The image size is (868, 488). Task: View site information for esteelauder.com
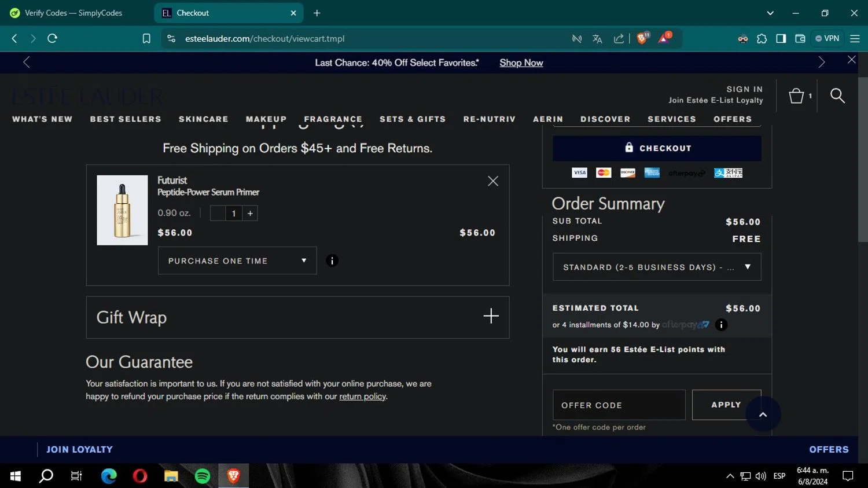coord(171,38)
